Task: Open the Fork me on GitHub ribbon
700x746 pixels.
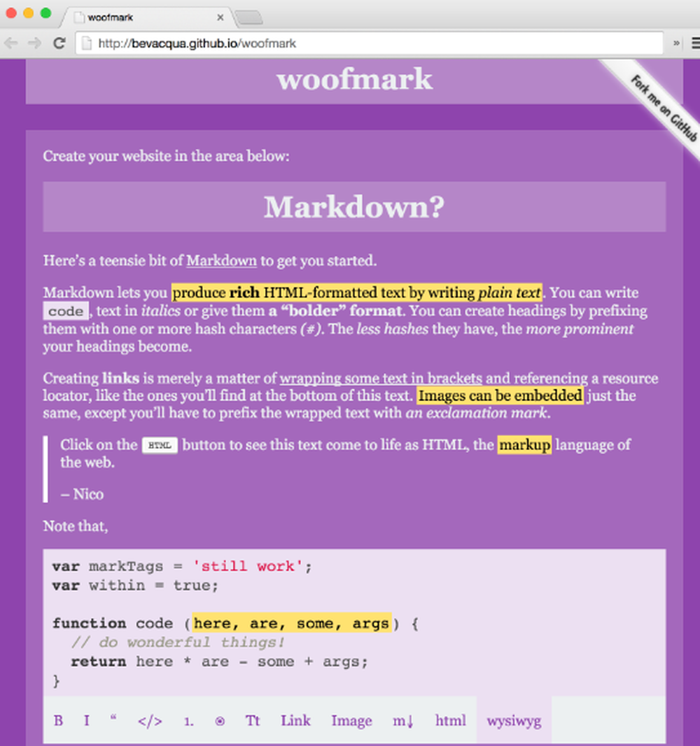Action: (x=664, y=108)
